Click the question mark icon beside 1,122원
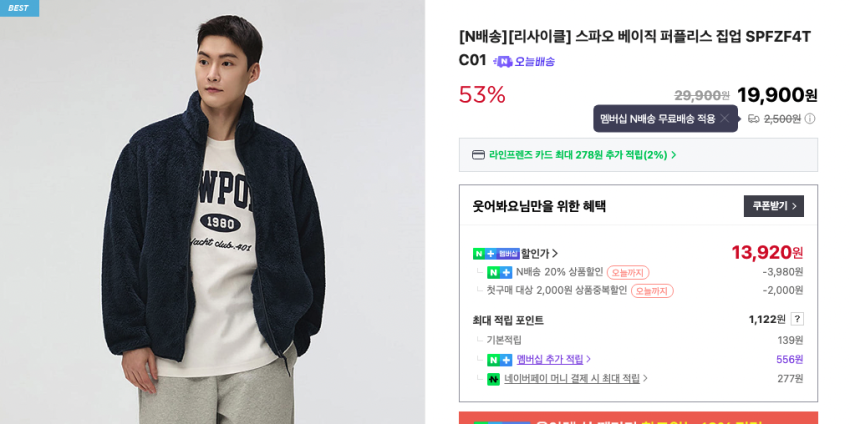 (797, 319)
